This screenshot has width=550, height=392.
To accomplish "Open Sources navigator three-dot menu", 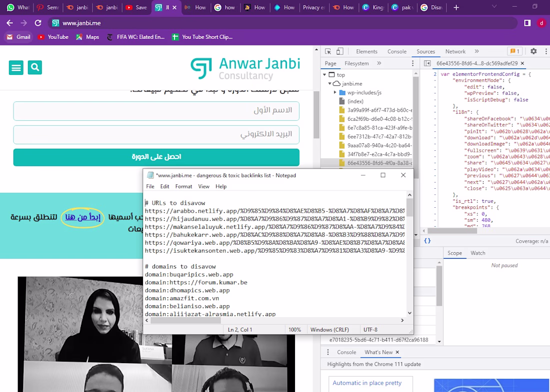I will click(412, 63).
